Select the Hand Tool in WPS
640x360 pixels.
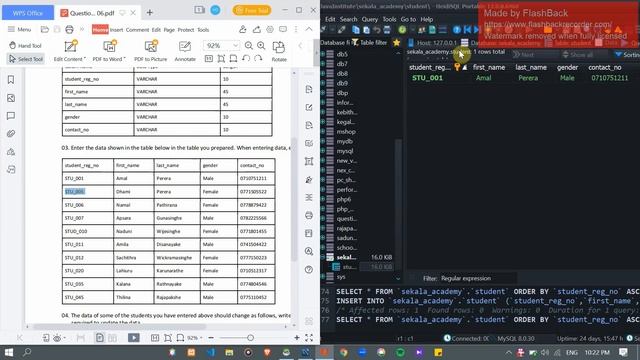tap(25, 45)
